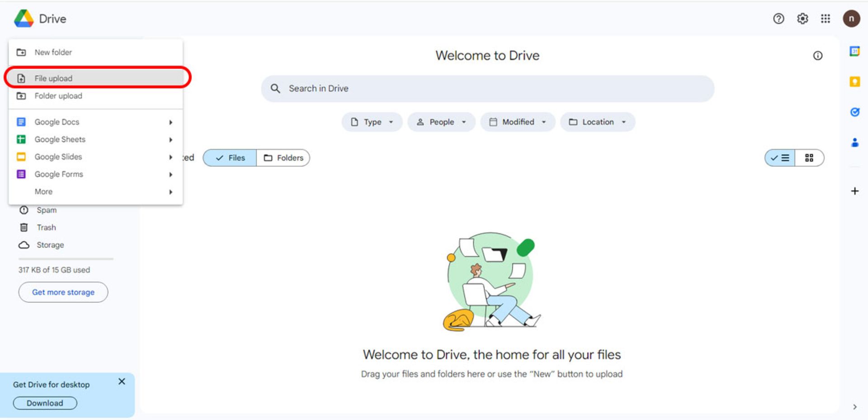The height and width of the screenshot is (420, 868).
Task: Open the Settings gear icon
Action: (802, 19)
